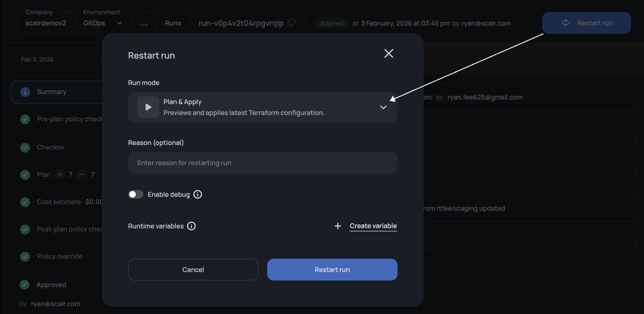The height and width of the screenshot is (314, 644).
Task: Click the Runtime variables info icon
Action: (191, 226)
